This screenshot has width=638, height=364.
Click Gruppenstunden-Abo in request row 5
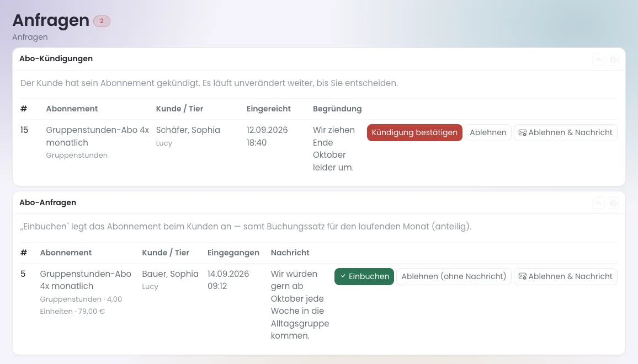86,280
